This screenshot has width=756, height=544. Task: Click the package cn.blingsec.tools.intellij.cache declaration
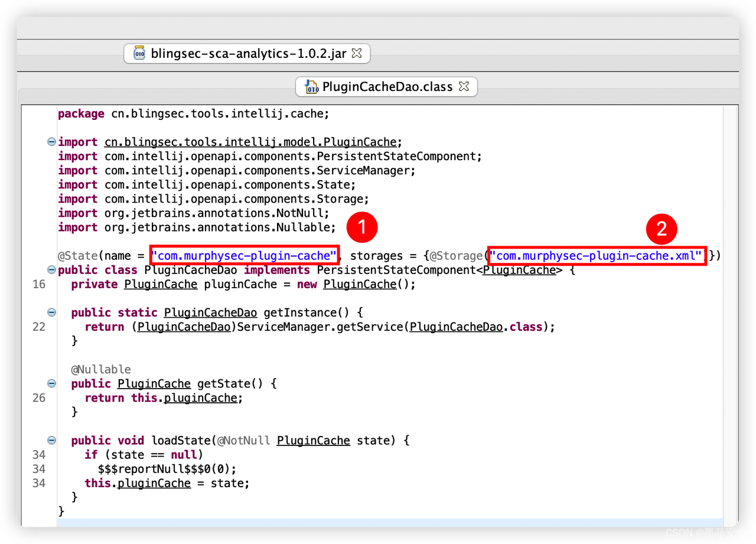point(194,114)
